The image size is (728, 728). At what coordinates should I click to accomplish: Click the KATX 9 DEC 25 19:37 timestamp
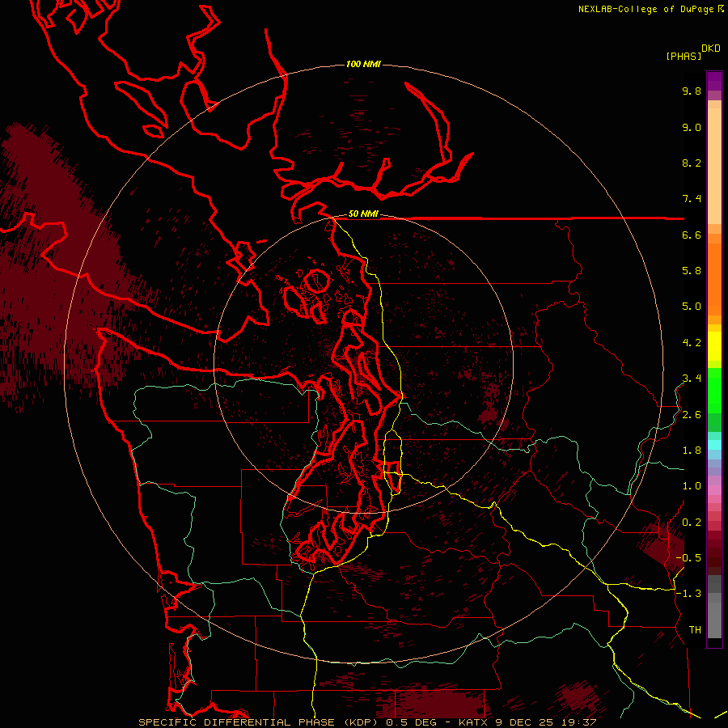coord(527,722)
